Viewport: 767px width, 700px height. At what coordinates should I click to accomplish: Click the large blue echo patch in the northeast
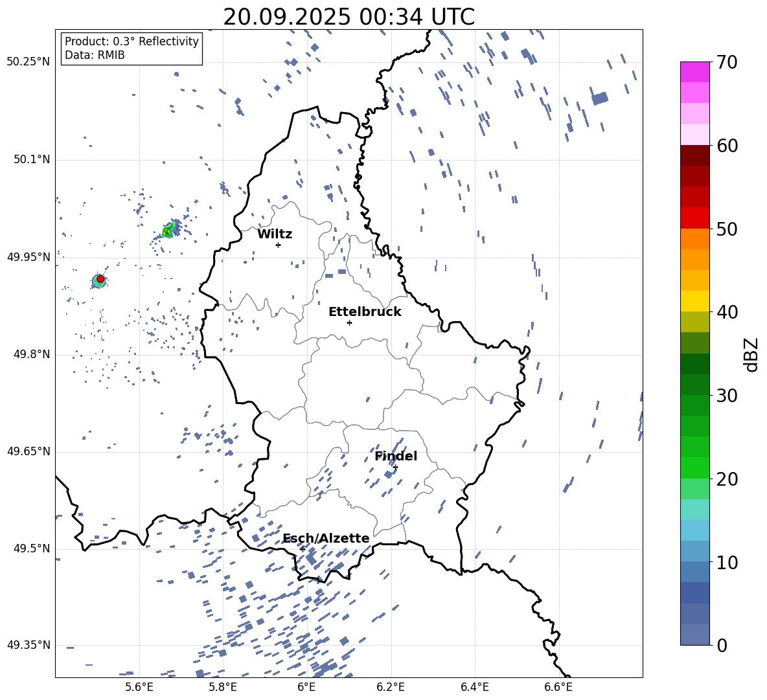click(x=600, y=98)
